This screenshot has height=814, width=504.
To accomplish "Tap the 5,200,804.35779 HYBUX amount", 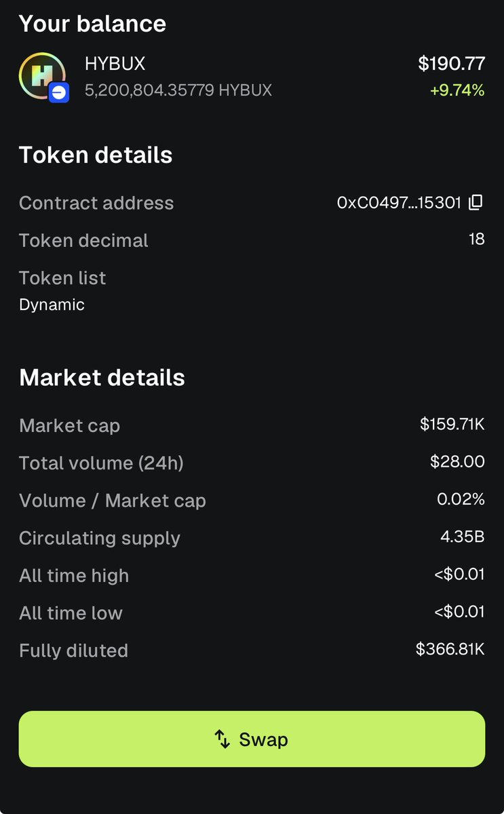I will 178,90.
